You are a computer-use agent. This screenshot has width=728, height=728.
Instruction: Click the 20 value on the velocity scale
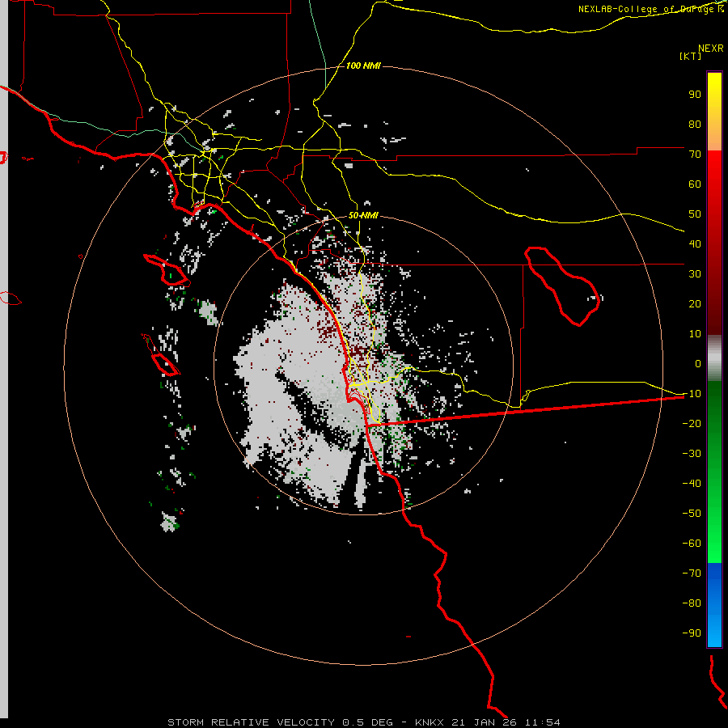tap(695, 303)
